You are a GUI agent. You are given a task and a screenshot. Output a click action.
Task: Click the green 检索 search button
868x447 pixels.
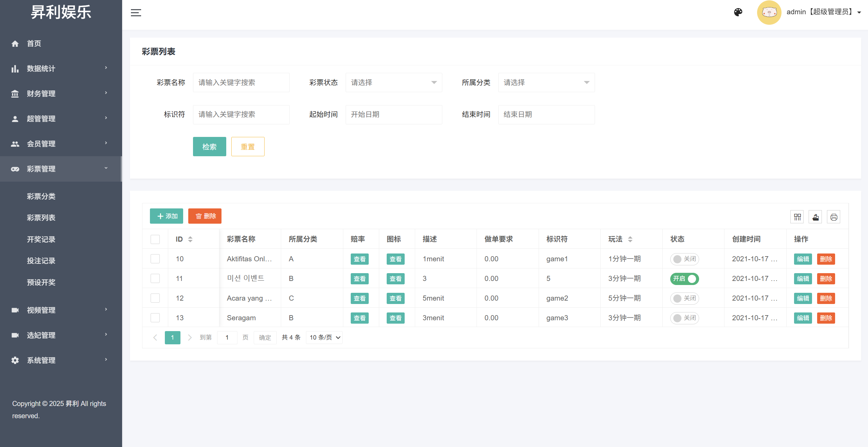tap(209, 147)
